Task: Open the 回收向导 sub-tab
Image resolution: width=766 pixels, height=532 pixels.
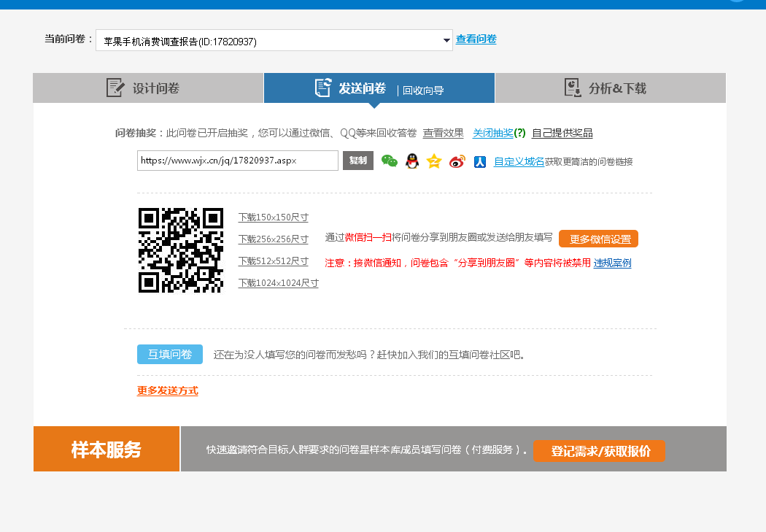Action: coord(423,90)
